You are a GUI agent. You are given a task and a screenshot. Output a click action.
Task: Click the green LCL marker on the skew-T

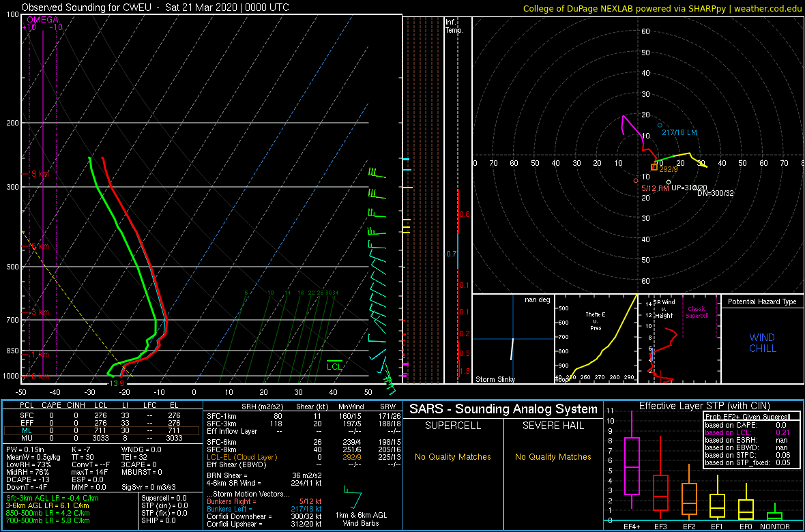[x=335, y=366]
